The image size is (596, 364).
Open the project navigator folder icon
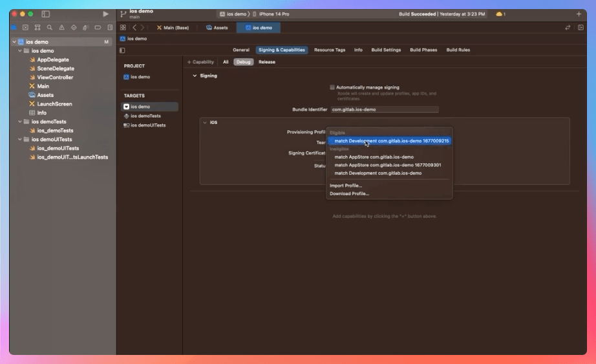pyautogui.click(x=14, y=27)
